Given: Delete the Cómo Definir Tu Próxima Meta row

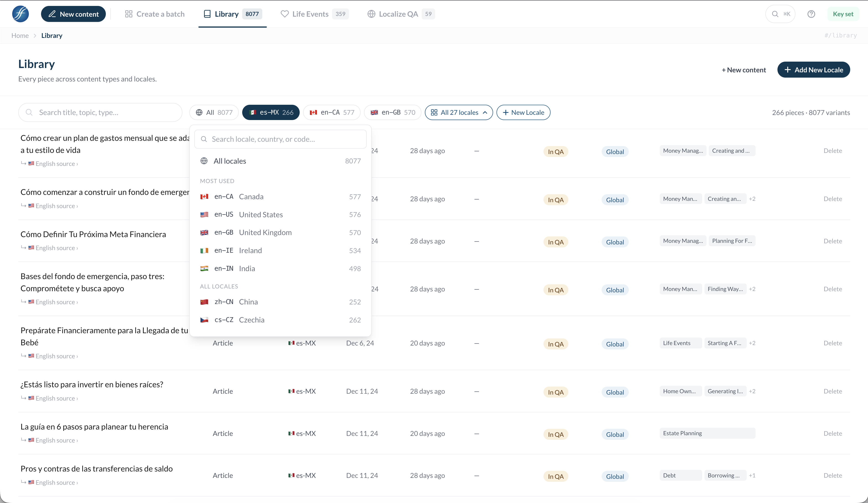Looking at the screenshot, I should [x=832, y=241].
